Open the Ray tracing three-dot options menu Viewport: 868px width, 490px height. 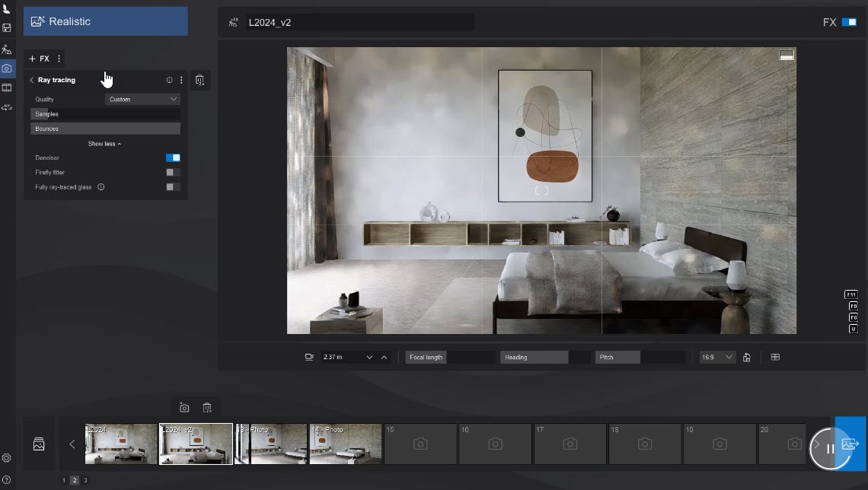(x=181, y=80)
